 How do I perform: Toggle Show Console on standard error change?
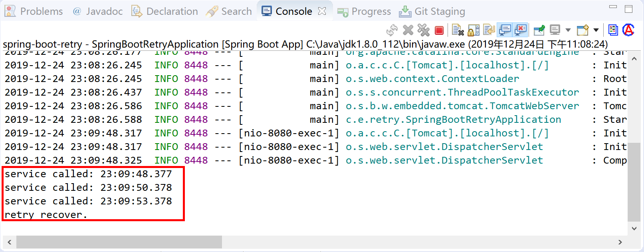click(521, 30)
